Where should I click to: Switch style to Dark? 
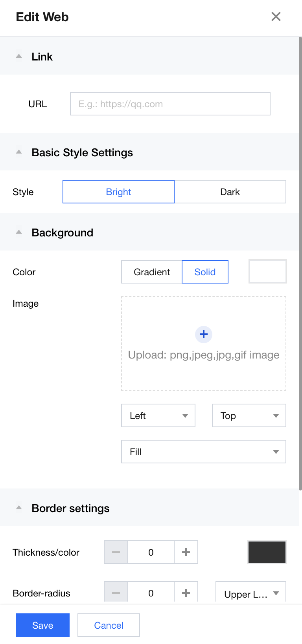click(230, 192)
